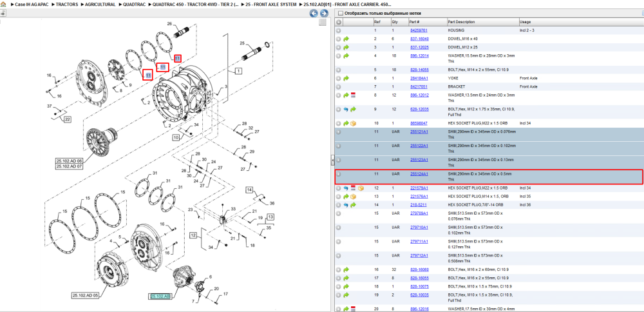
Task: Click the green arrow icon on BOLT 828-10075 row
Action: click(x=346, y=286)
